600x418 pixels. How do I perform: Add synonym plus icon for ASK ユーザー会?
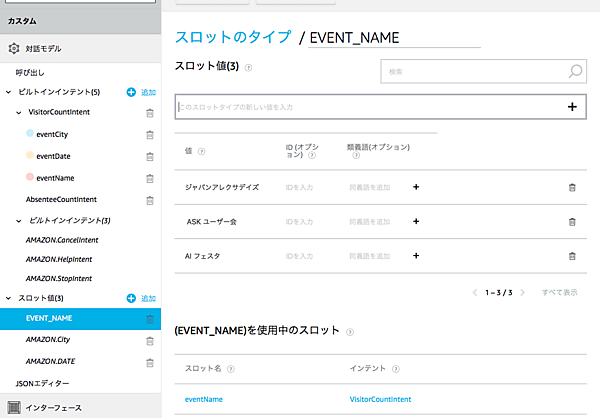point(416,221)
